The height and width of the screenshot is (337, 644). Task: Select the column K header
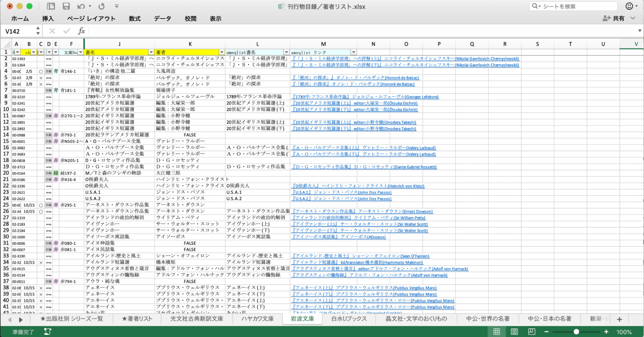(190, 44)
